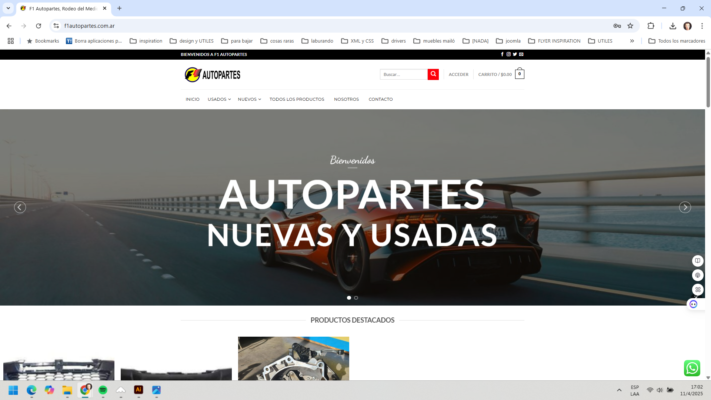Open the CONTACTO menu item
This screenshot has height=400, width=711.
point(380,99)
